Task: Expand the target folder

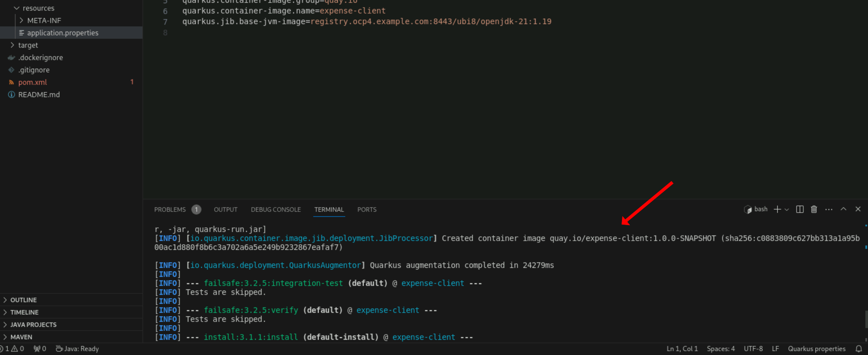Action: (28, 45)
